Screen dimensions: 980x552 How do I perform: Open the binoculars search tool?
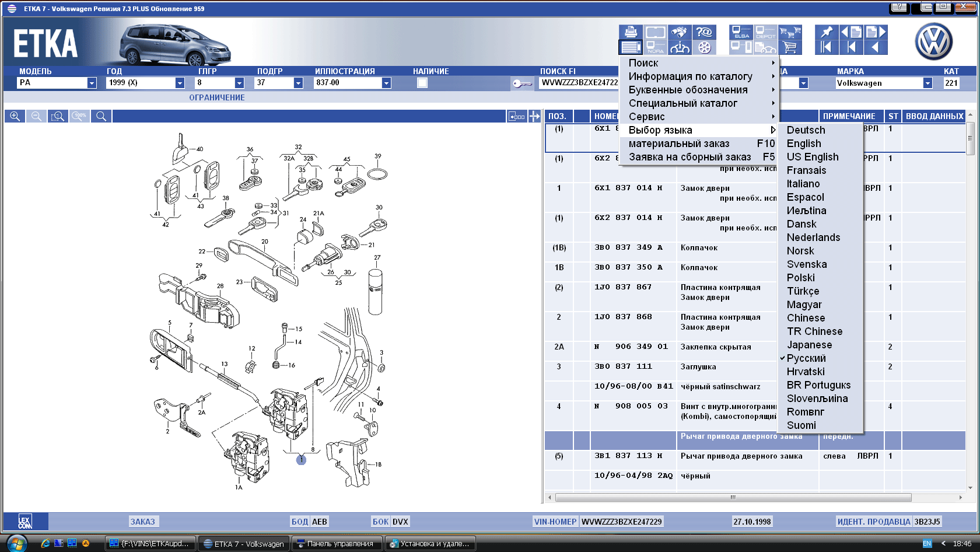pos(680,32)
